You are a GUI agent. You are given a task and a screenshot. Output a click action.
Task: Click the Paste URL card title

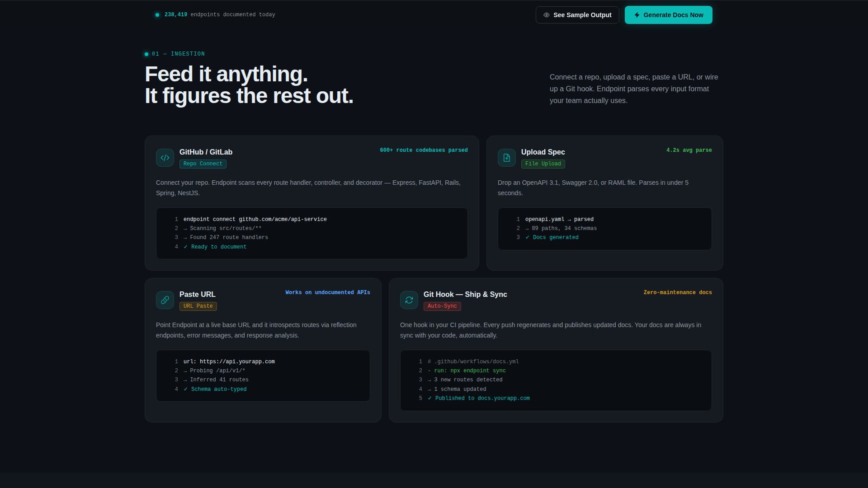coord(198,295)
